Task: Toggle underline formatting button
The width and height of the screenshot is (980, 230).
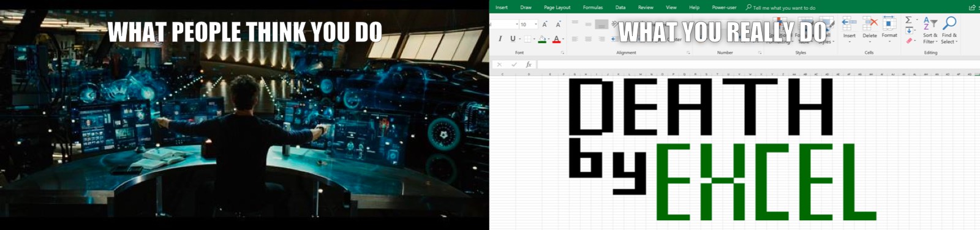Action: pyautogui.click(x=513, y=39)
